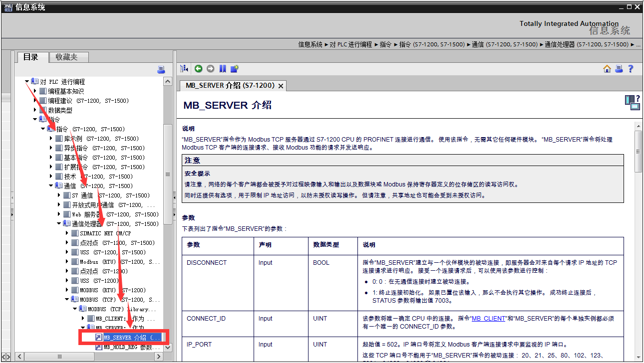Screen dimensions: 644x363
Task: Collapse the MODBUS (TCP) Library node
Action: pos(75,309)
